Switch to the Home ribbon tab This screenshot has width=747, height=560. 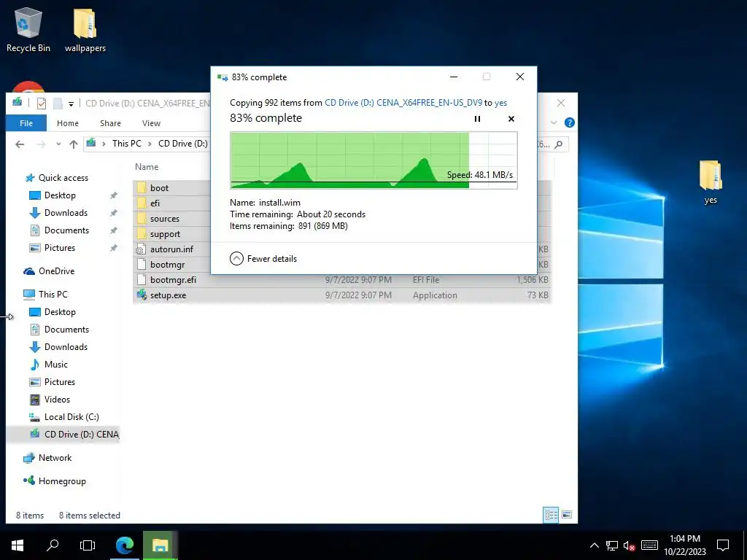(68, 122)
